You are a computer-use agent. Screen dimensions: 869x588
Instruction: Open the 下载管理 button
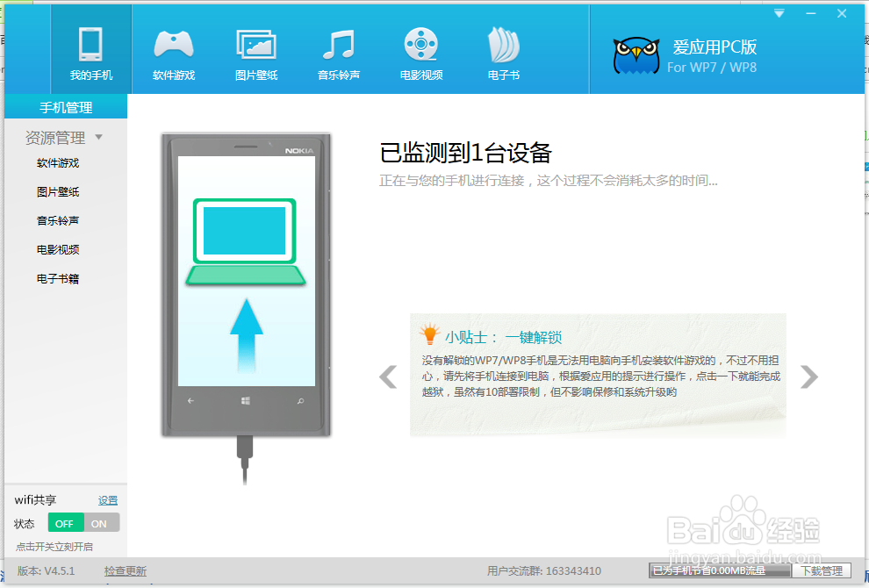coord(822,570)
